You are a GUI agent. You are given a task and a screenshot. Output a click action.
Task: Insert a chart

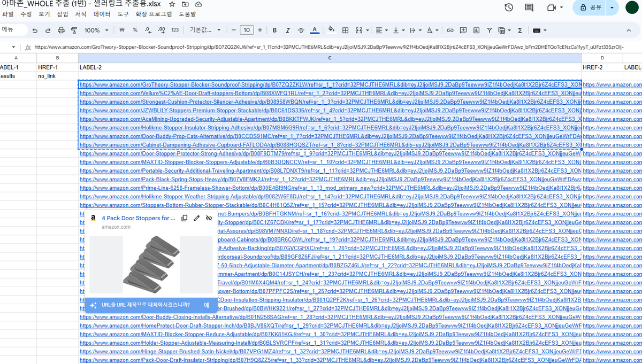point(476,30)
